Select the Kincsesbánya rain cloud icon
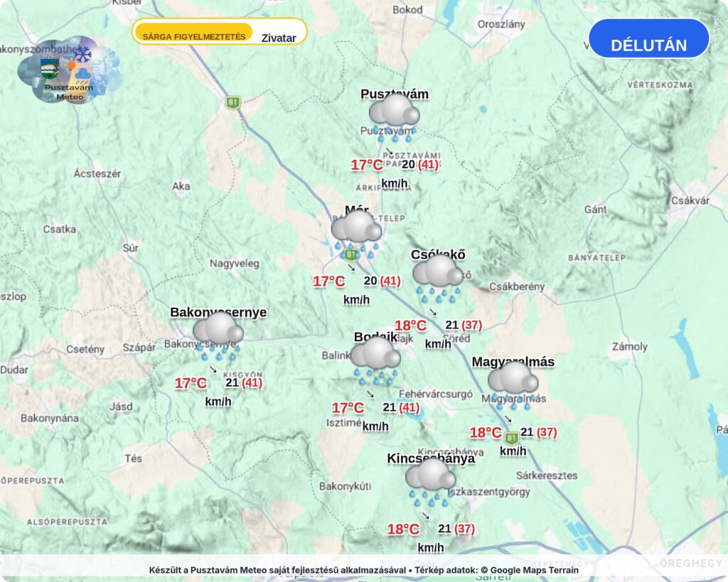Screen dimensions: 728x582 pos(430,483)
